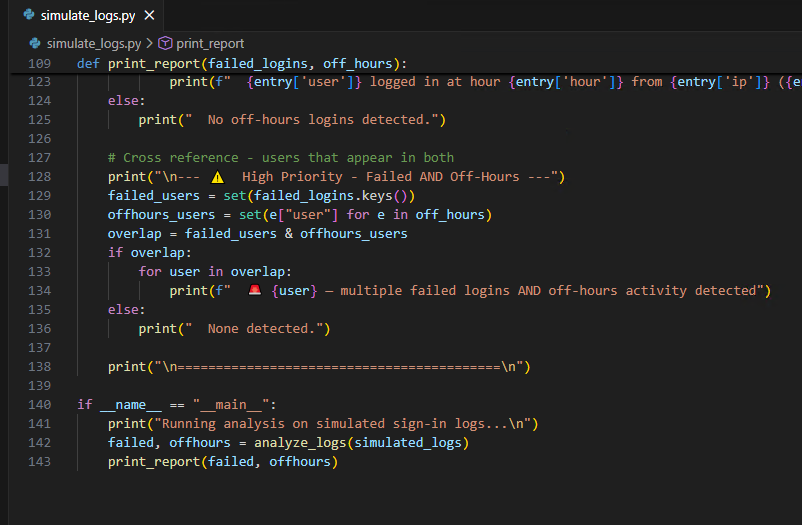The image size is (802, 525).
Task: Click 'overlap' assignment on line 131
Action: pos(135,234)
